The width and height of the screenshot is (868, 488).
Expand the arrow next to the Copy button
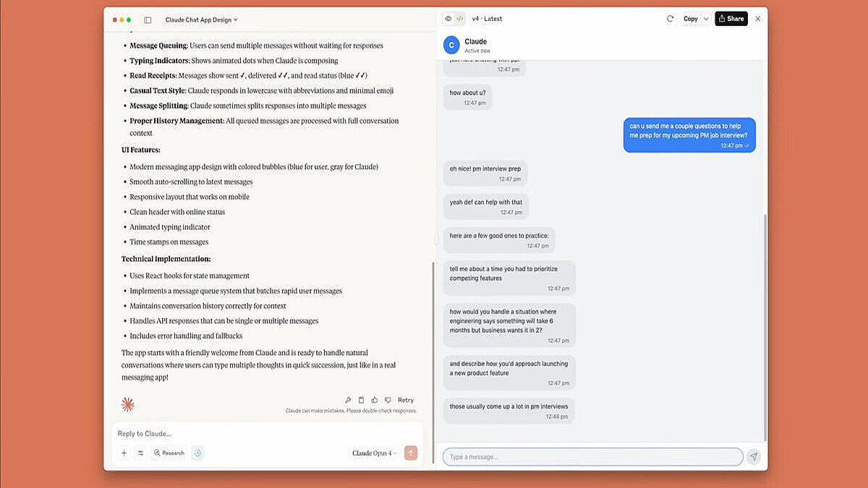[706, 19]
